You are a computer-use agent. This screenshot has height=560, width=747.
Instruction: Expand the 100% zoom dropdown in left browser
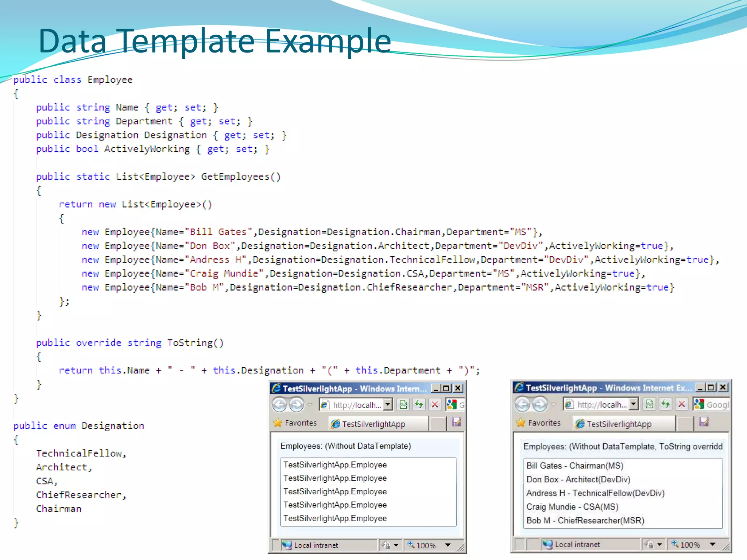pyautogui.click(x=448, y=545)
